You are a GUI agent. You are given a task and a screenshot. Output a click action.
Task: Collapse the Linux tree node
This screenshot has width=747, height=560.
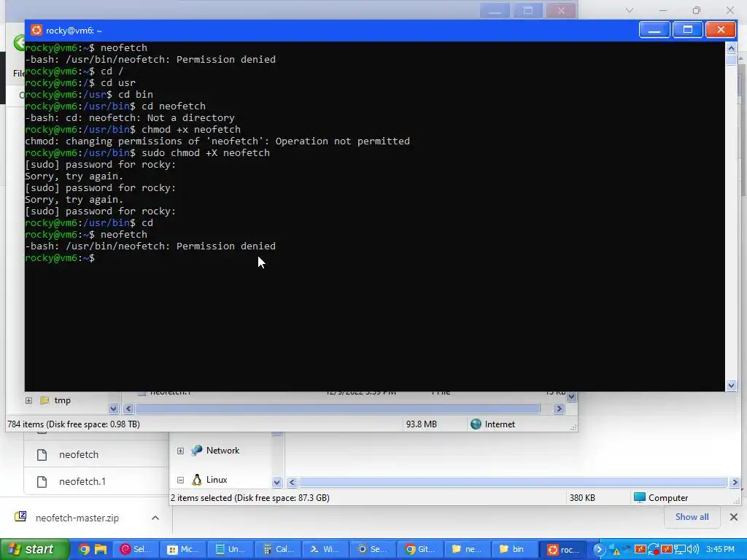pyautogui.click(x=180, y=480)
